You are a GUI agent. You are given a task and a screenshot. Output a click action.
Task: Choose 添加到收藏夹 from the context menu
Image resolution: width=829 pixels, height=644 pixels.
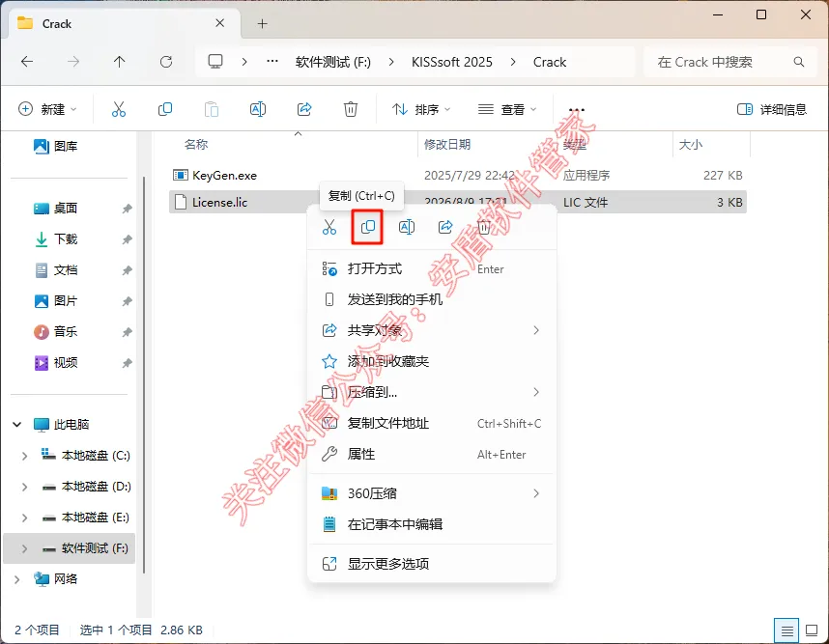click(x=432, y=361)
